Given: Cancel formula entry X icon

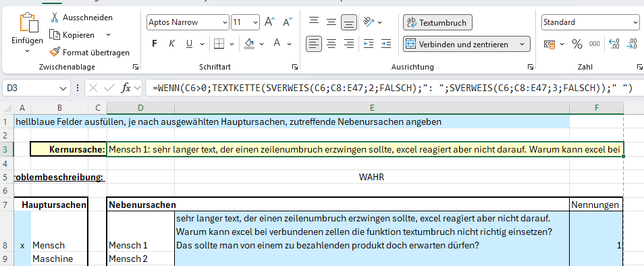Looking at the screenshot, I should tap(93, 88).
